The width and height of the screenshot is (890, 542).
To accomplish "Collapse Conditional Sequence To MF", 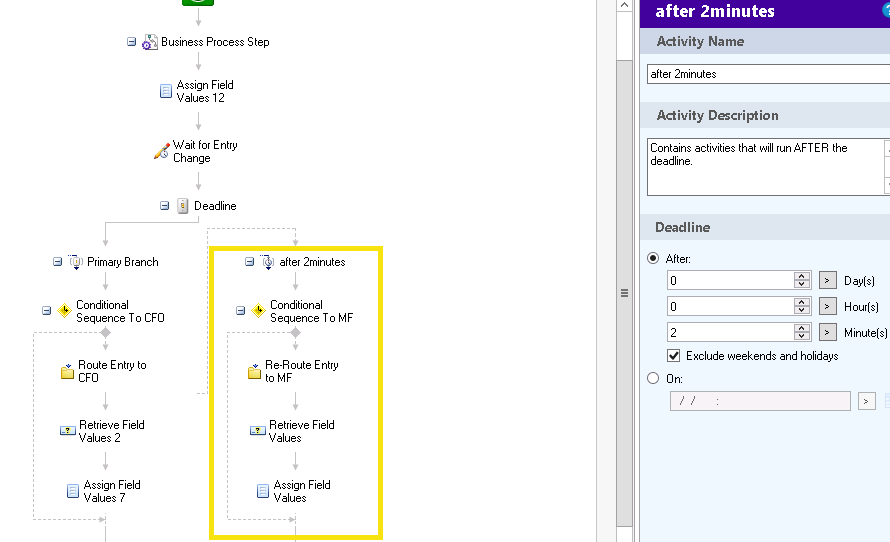I will click(241, 310).
